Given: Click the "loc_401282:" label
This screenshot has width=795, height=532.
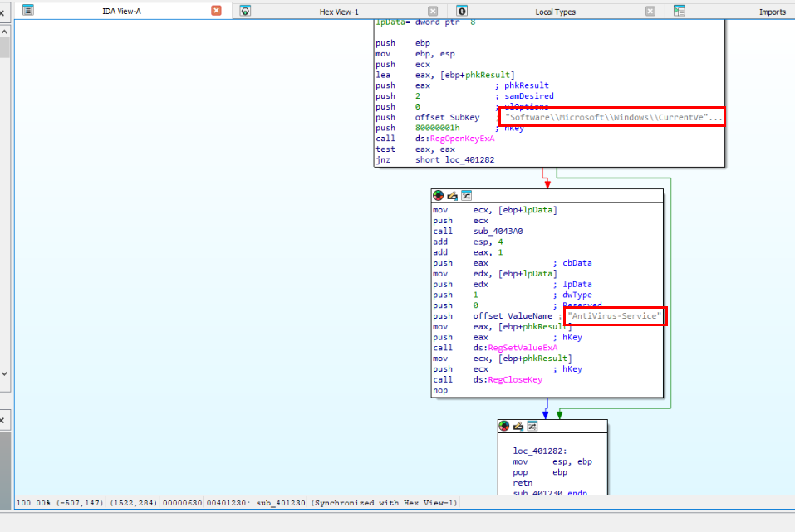Looking at the screenshot, I should tap(539, 451).
